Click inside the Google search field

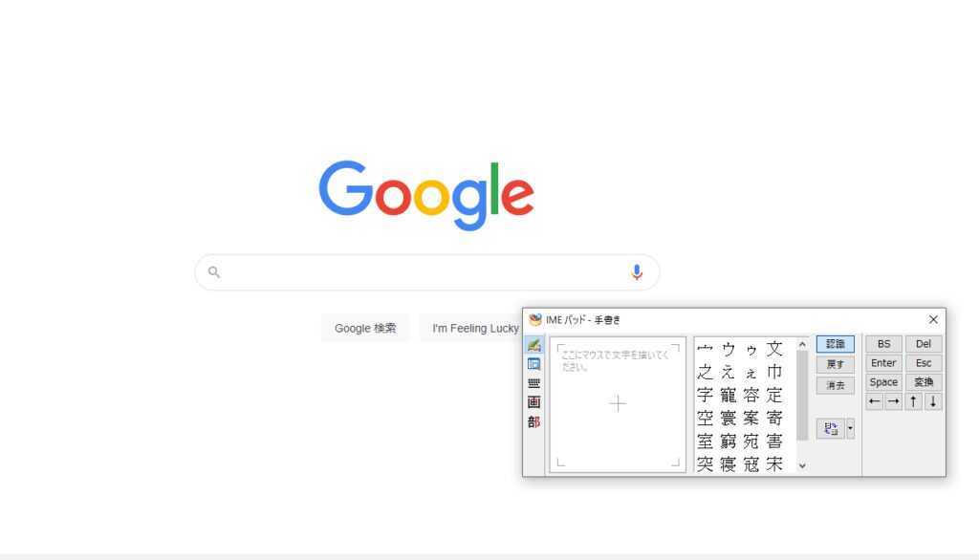click(427, 272)
